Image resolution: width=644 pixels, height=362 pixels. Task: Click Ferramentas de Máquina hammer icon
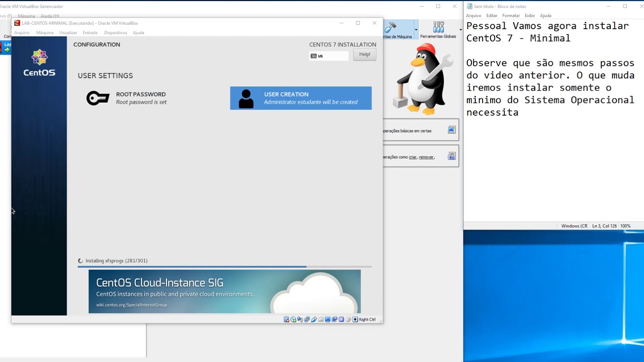(x=391, y=27)
